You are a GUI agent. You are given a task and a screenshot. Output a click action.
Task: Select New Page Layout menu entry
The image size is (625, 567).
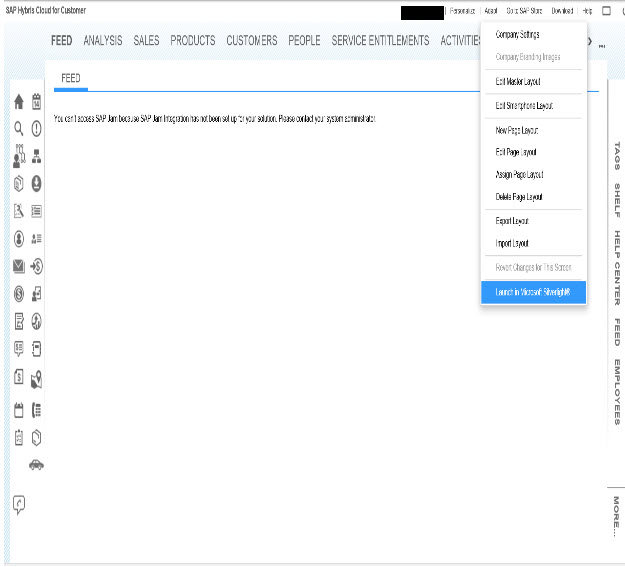coord(533,130)
